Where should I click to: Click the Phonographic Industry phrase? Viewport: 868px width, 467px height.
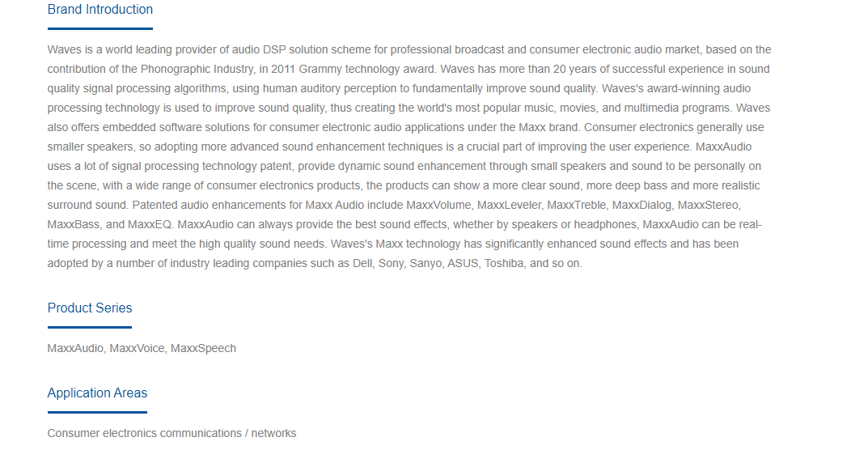click(x=197, y=70)
